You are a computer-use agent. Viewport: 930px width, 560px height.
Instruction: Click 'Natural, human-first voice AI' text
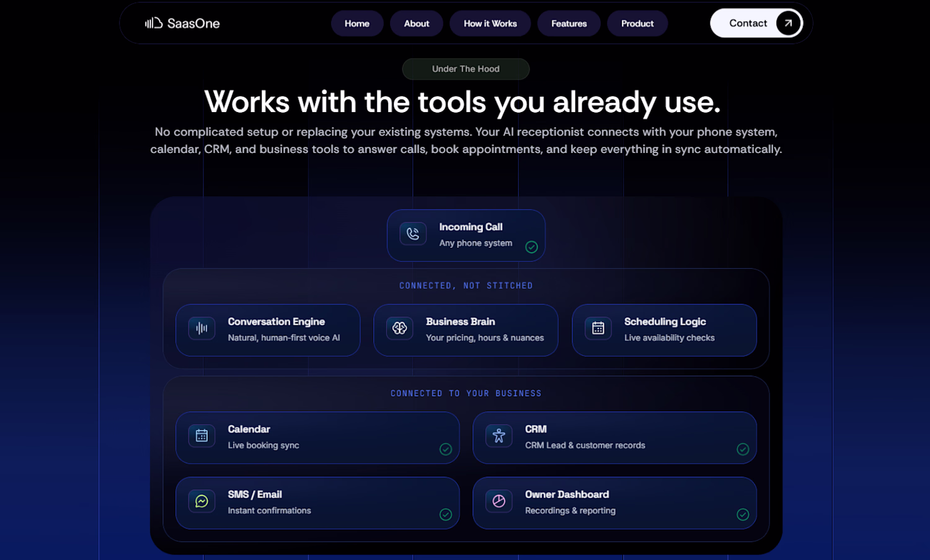284,338
